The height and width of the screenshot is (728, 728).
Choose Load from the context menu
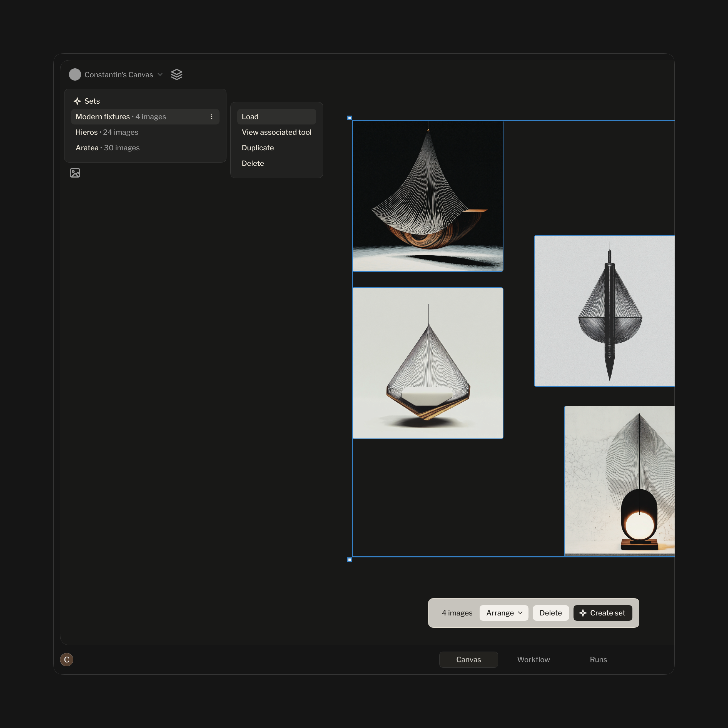point(276,117)
